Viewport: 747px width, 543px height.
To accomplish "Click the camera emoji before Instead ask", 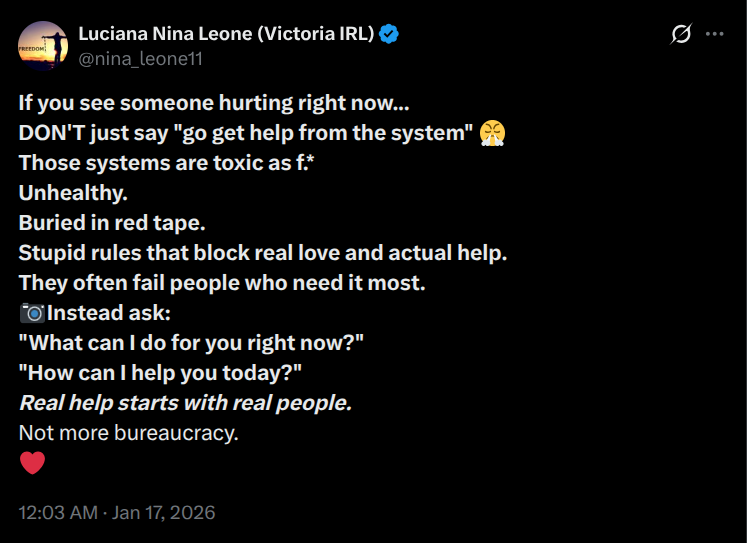I will (32, 313).
